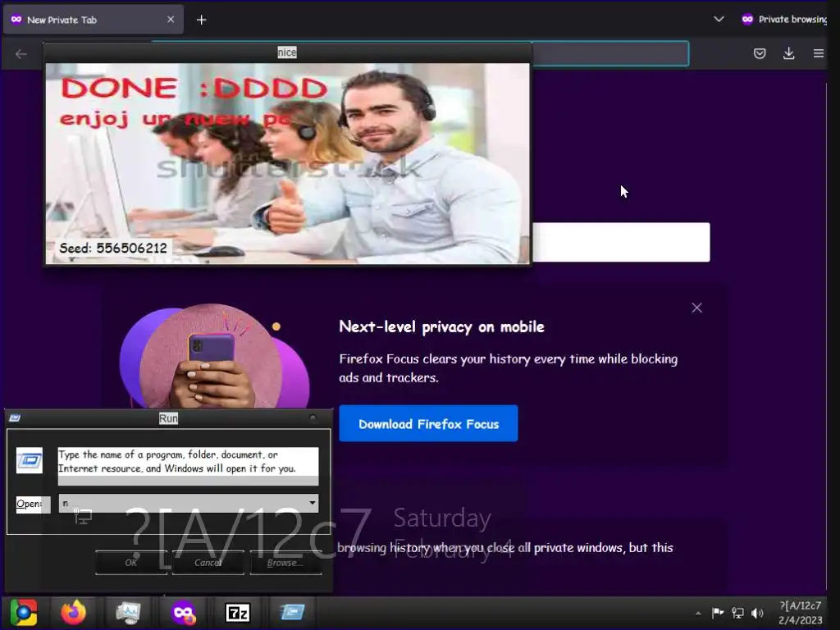This screenshot has height=630, width=840.
Task: Dismiss the Firefox Focus promo with X
Action: tap(696, 308)
